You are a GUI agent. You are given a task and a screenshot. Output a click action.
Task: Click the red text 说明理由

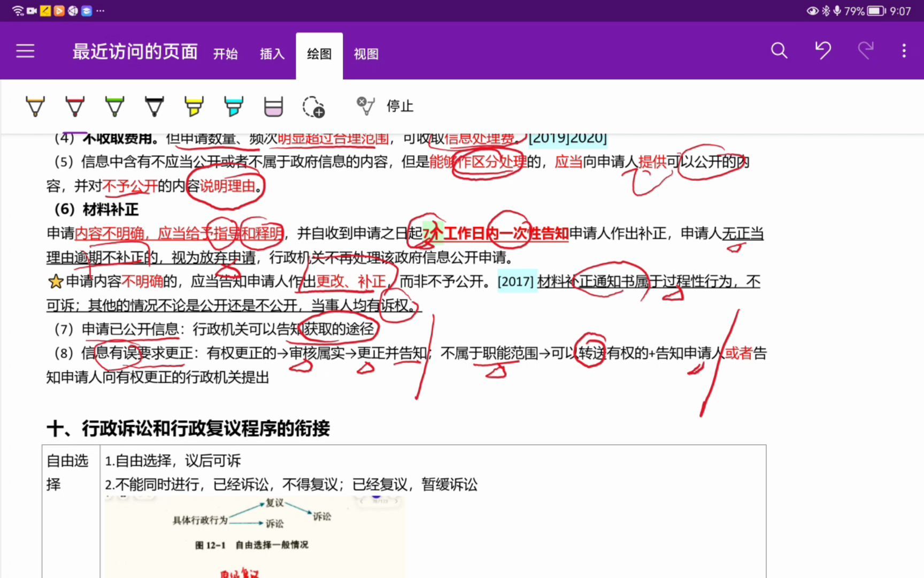click(228, 186)
